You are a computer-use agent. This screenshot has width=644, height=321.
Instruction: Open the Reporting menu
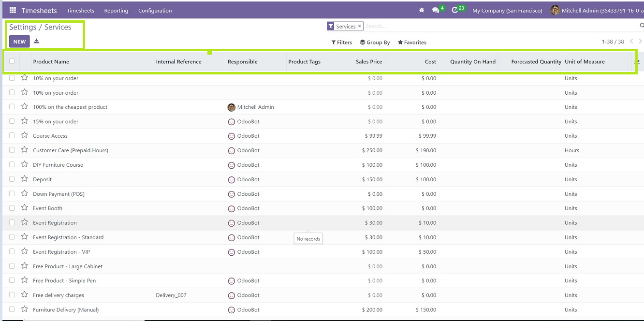coord(116,10)
